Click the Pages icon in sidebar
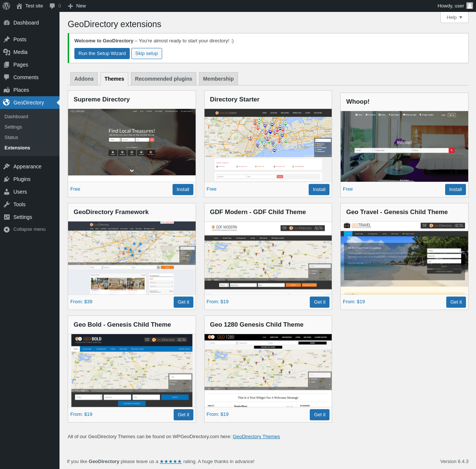 pos(7,65)
